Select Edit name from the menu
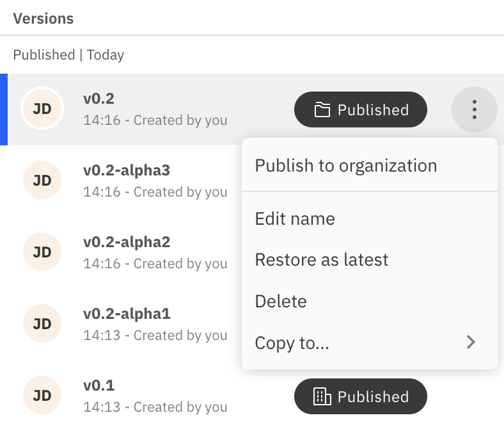This screenshot has height=429, width=504. click(295, 219)
